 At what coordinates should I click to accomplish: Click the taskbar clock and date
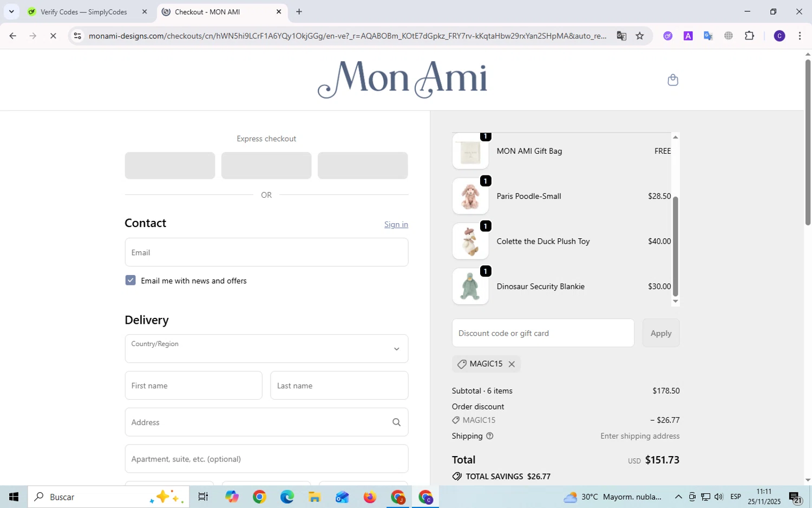[764, 497]
